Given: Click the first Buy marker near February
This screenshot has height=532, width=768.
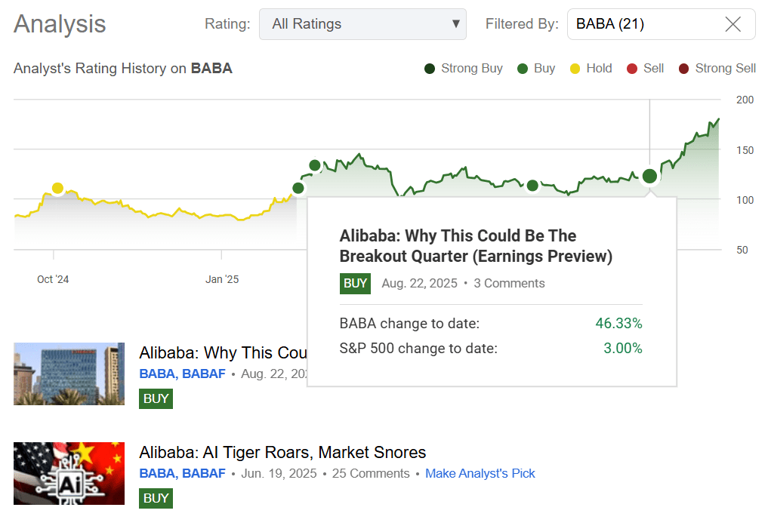Looking at the screenshot, I should (x=298, y=188).
